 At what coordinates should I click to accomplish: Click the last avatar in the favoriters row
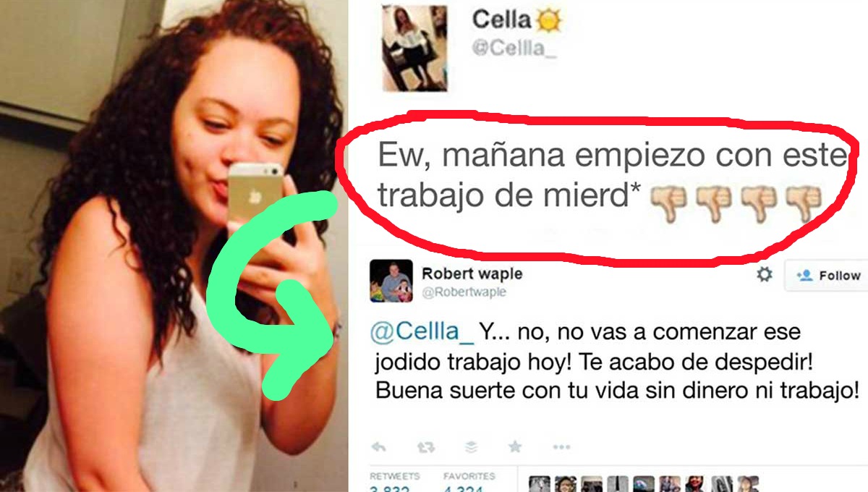(x=749, y=484)
